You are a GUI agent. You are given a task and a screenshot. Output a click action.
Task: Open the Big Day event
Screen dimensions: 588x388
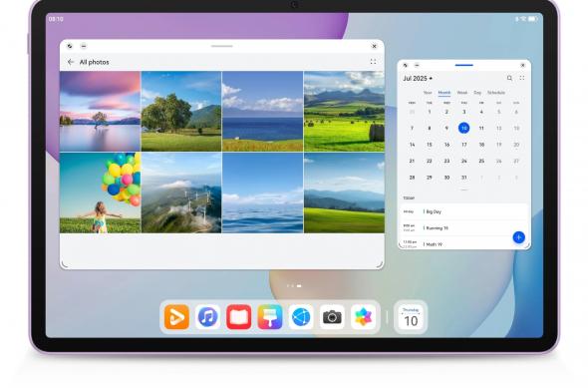pos(463,211)
